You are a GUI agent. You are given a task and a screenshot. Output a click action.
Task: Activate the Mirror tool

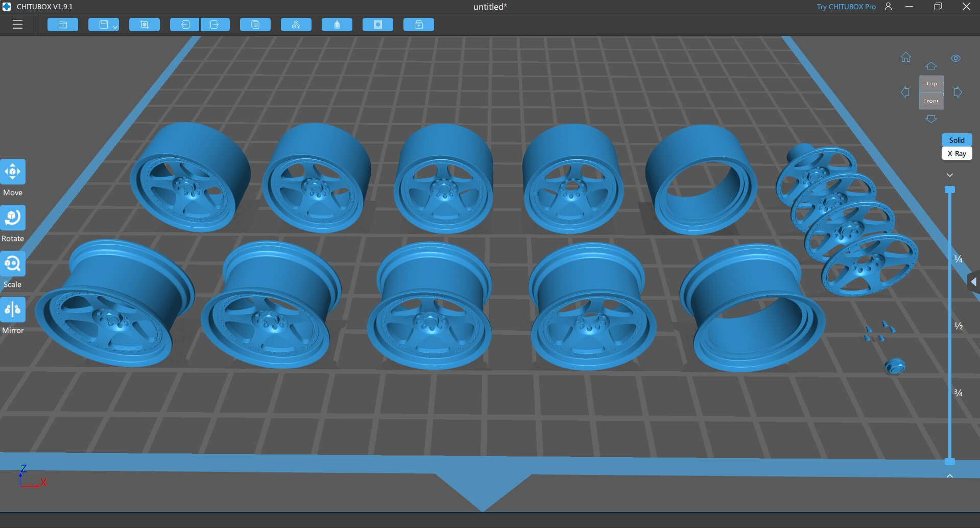pyautogui.click(x=13, y=310)
